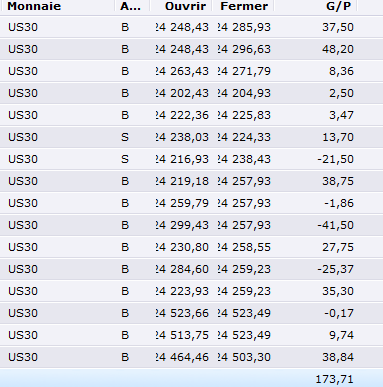Click the total 173,71 summary cell
Viewport: 383px width, 387px height.
coord(334,379)
